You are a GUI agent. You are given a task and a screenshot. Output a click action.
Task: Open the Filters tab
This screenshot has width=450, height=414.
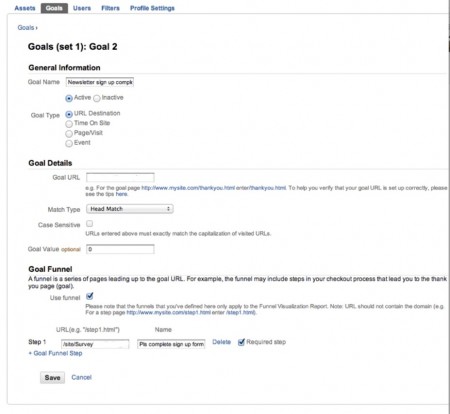(x=110, y=8)
